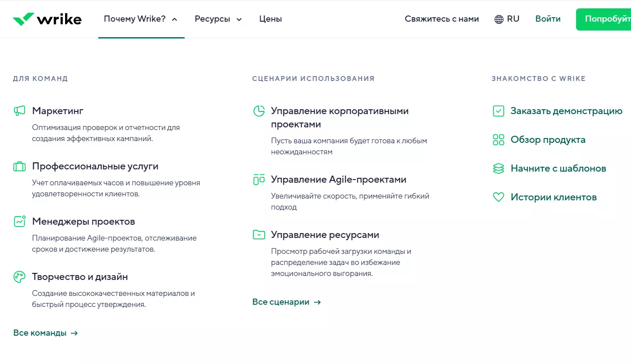Open the Менеджеры проектов link
The image size is (631, 364).
tap(83, 222)
